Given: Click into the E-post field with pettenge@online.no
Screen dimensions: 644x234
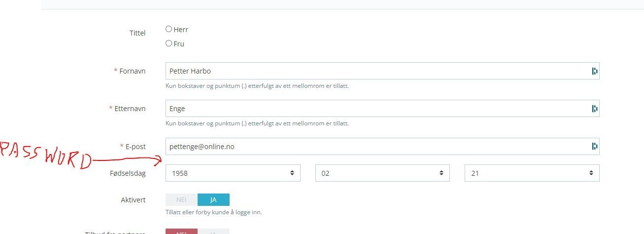Looking at the screenshot, I should pos(374,146).
